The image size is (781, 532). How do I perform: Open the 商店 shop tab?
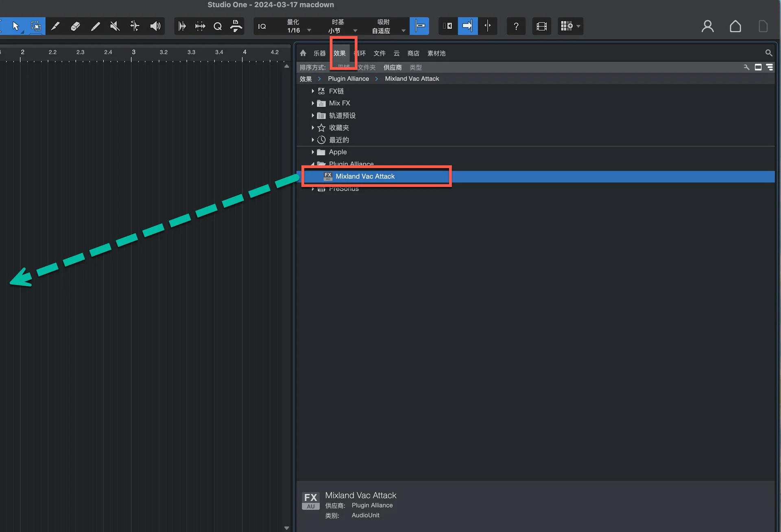pos(413,53)
